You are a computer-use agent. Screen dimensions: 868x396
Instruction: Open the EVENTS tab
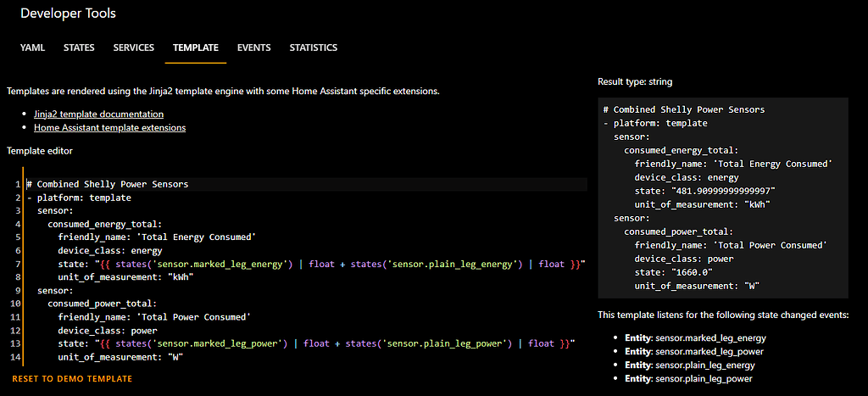point(253,47)
